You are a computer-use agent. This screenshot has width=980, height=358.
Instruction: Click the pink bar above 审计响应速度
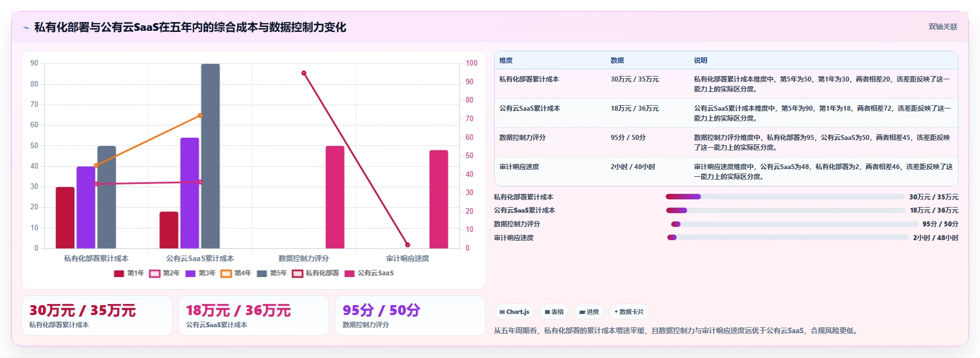(439, 199)
